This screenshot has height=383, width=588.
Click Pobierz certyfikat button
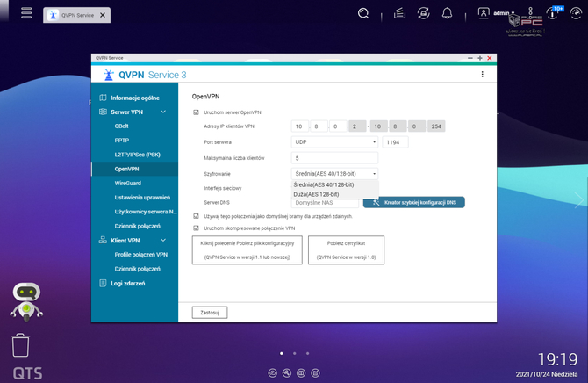[x=346, y=250]
